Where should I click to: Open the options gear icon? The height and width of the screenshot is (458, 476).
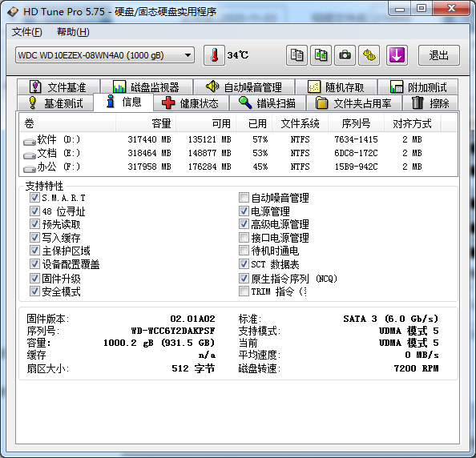point(369,55)
